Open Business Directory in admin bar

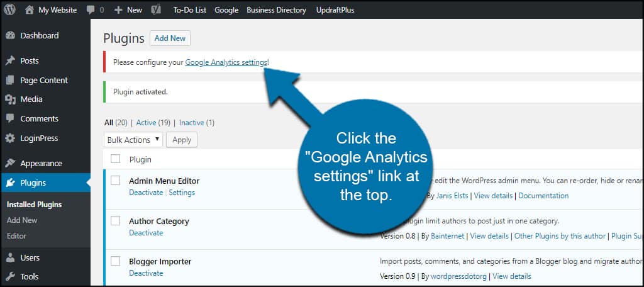point(276,10)
